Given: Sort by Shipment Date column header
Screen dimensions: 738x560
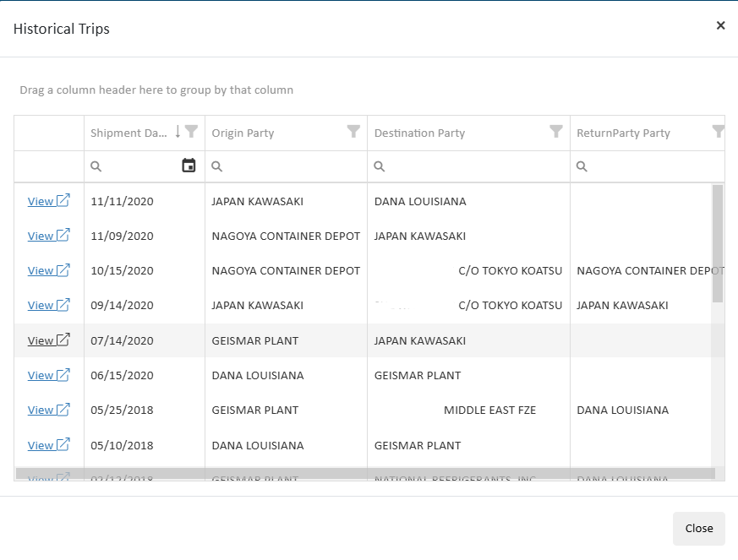Looking at the screenshot, I should point(129,133).
